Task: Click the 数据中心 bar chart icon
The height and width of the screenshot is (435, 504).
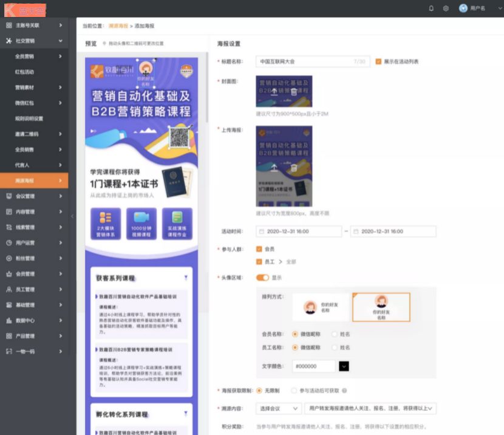Action: [x=9, y=321]
